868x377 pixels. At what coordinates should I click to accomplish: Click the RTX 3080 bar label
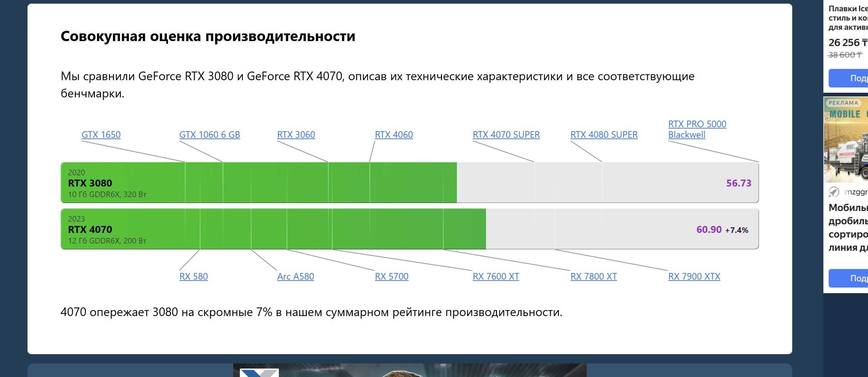tap(90, 183)
